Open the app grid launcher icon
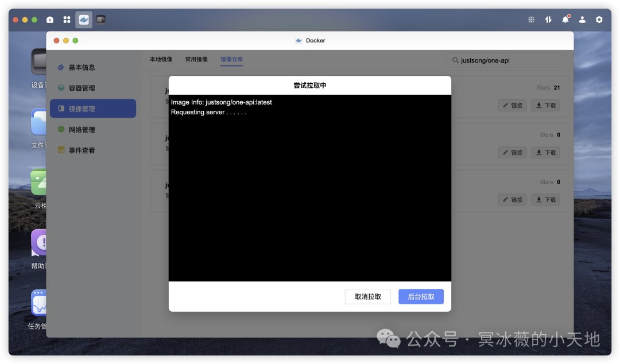 [x=67, y=20]
